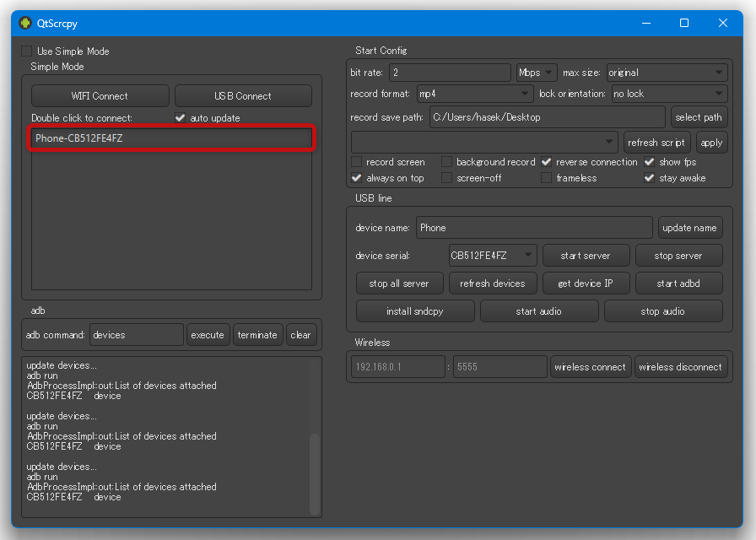Click the install sndcpy button
Viewport: 756px width, 540px height.
click(x=415, y=311)
